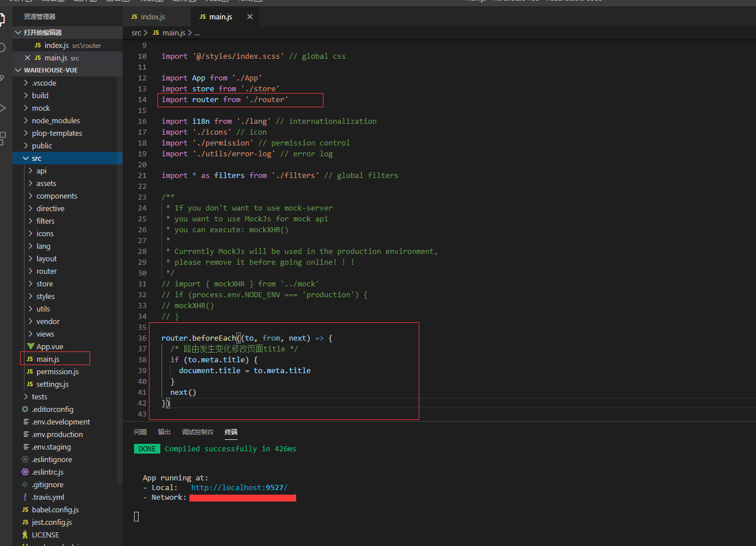This screenshot has width=756, height=546.
Task: Click the JS icon beside babel.config.js
Action: (25, 509)
